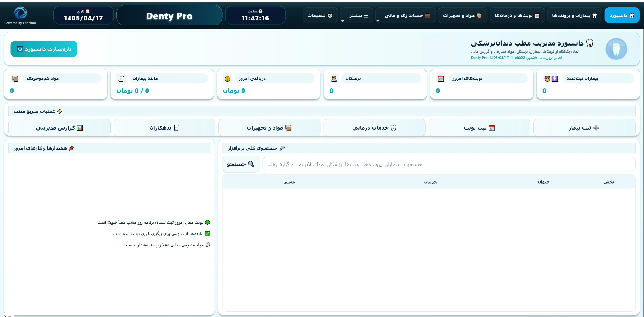The image size is (644, 317).
Task: Click the clock icon beside ساعت
Action: pyautogui.click(x=260, y=11)
